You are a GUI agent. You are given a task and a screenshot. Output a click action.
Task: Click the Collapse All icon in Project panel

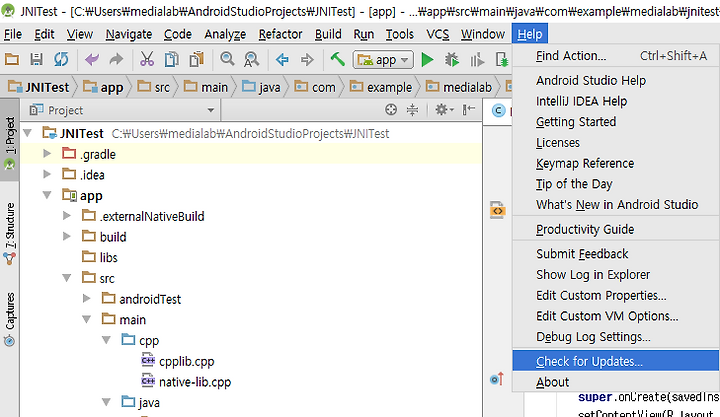point(412,110)
